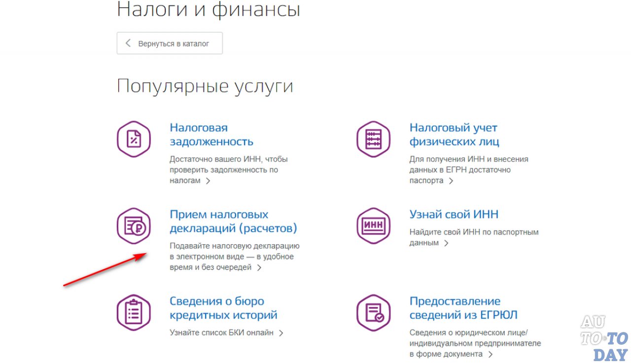This screenshot has width=631, height=364.
Task: Click the checkmark document icon for ЕГРЮЛ
Action: (x=373, y=312)
